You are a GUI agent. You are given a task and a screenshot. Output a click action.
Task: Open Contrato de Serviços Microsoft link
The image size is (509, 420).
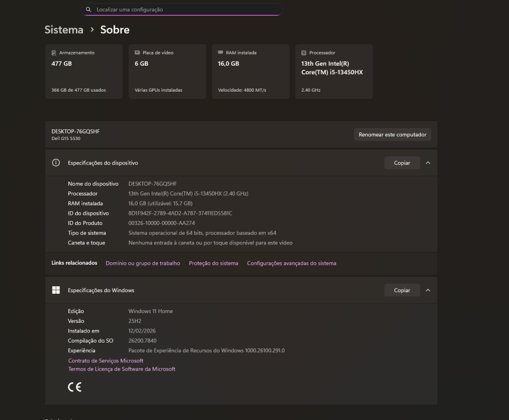coord(106,360)
